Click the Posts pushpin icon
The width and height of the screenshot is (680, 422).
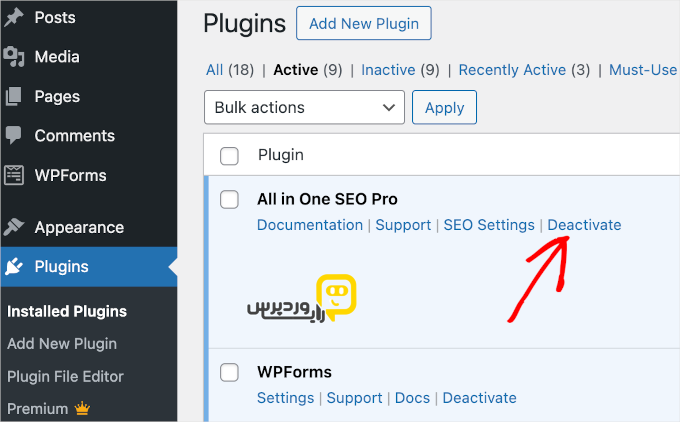click(14, 18)
